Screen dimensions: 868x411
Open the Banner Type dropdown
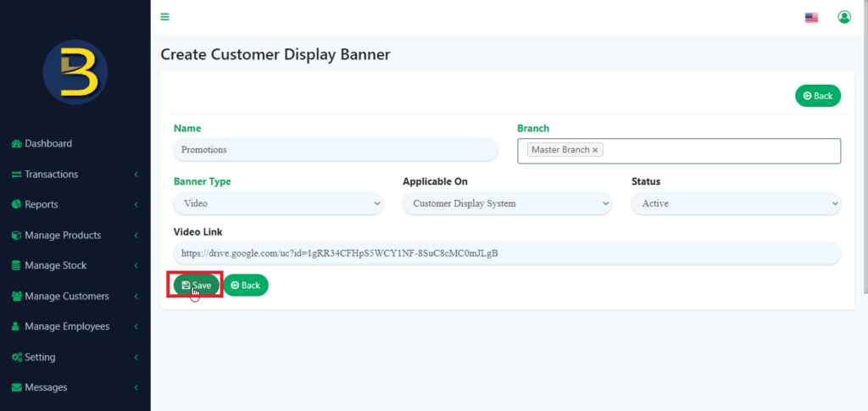pyautogui.click(x=278, y=203)
